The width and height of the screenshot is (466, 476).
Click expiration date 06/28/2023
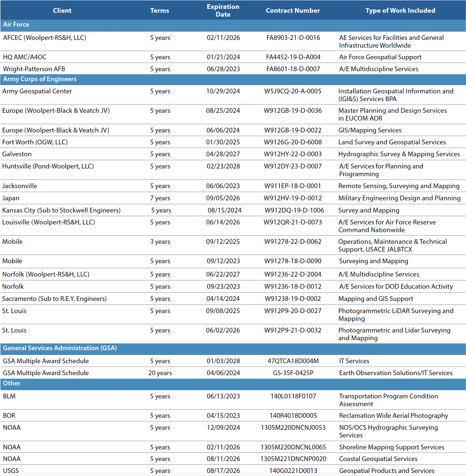coord(223,69)
